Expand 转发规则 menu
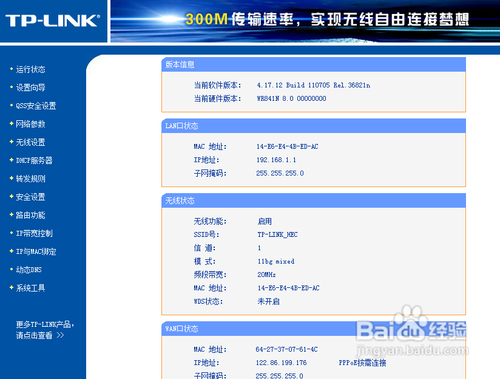Screen dimensions: 500x379 (x=30, y=179)
